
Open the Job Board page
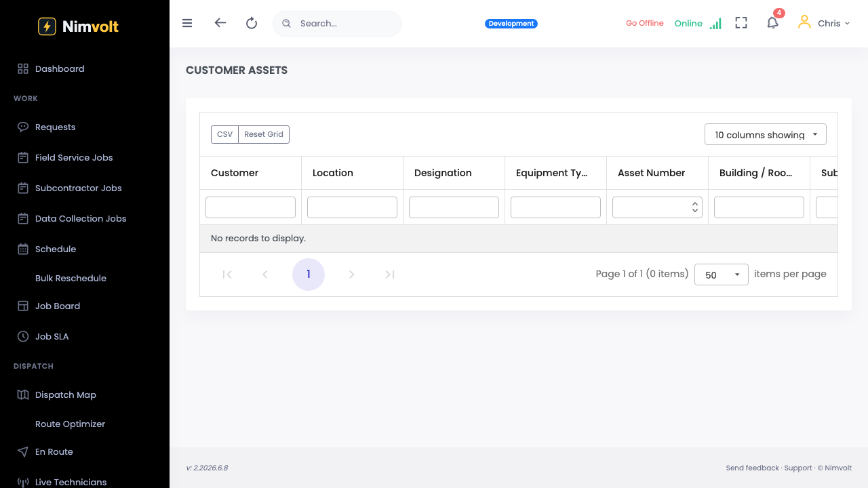[x=58, y=306]
